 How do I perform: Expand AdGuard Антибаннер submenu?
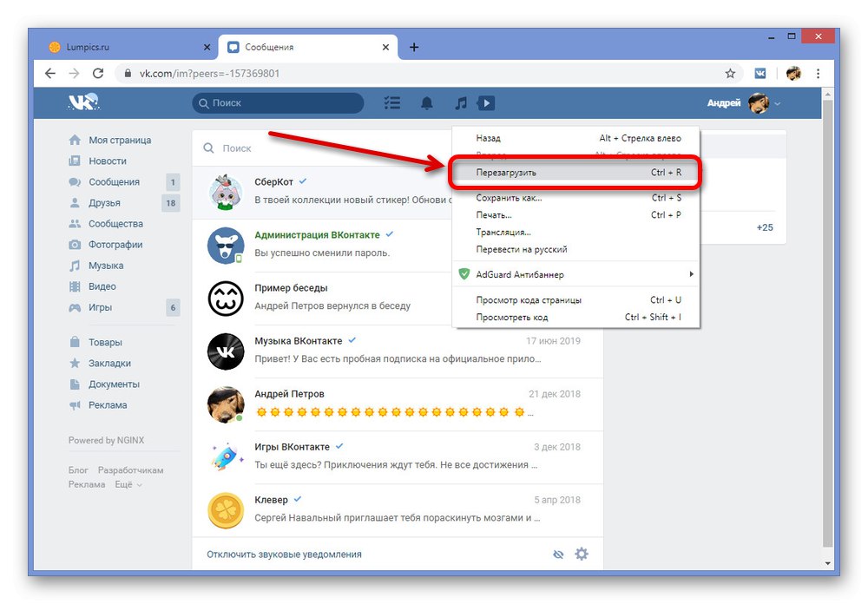(x=575, y=274)
